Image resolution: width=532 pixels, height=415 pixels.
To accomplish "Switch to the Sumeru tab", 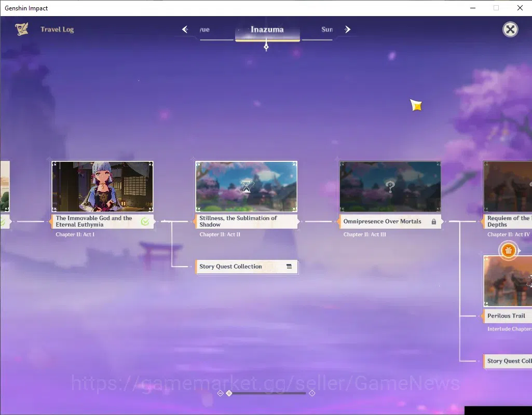I will 327,30.
